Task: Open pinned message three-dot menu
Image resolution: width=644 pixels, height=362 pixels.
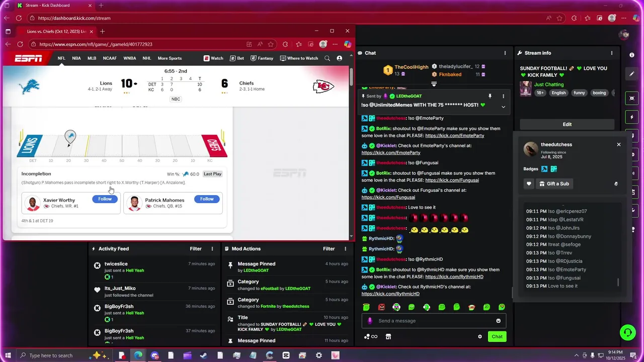Action: tap(503, 96)
